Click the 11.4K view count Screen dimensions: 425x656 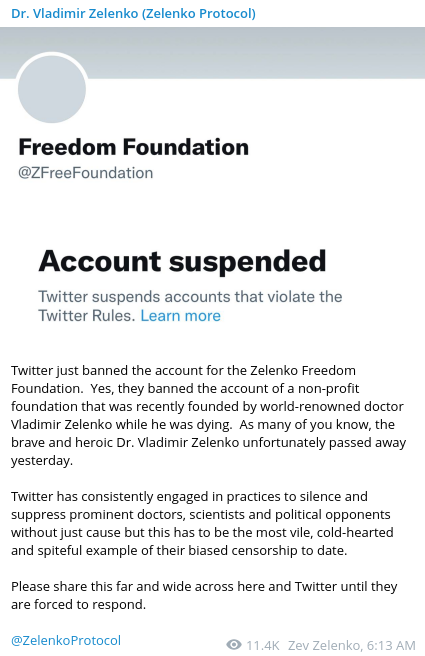[263, 645]
